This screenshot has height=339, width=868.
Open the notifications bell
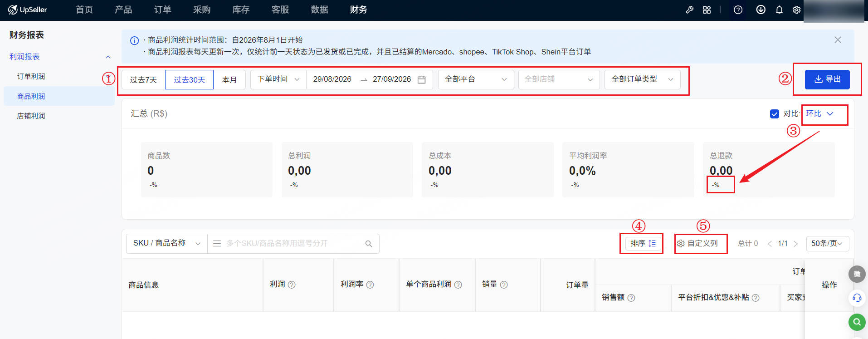779,10
